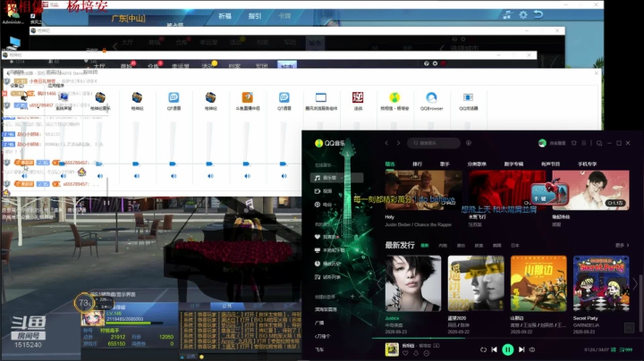Screen dimensions: 644x361
Task: Toggle loop playback mode
Action: pos(483,349)
